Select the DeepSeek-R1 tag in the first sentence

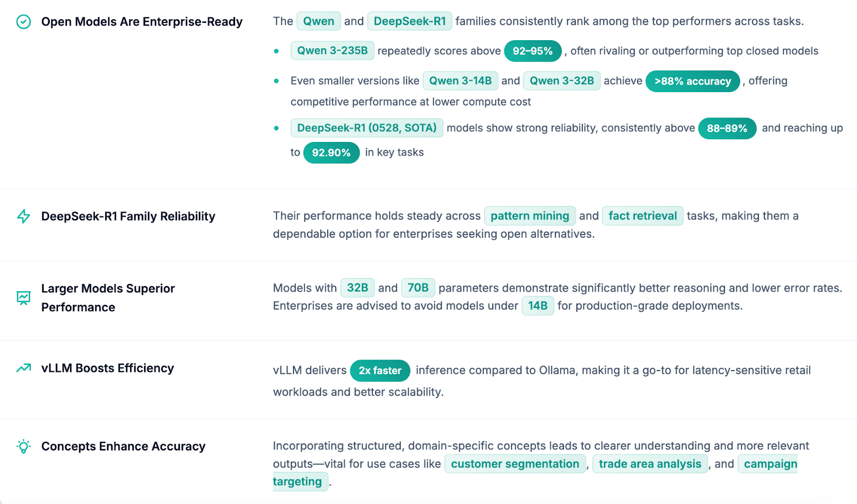[x=410, y=21]
